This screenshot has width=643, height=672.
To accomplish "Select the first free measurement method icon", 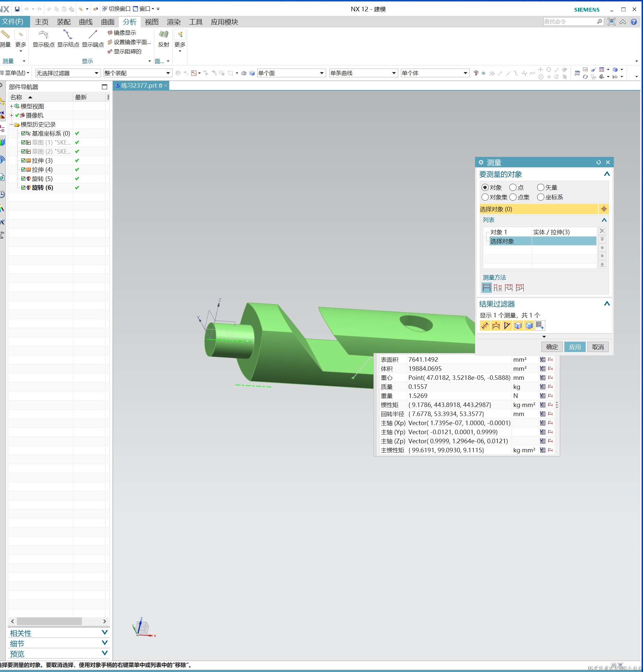I will coord(486,288).
